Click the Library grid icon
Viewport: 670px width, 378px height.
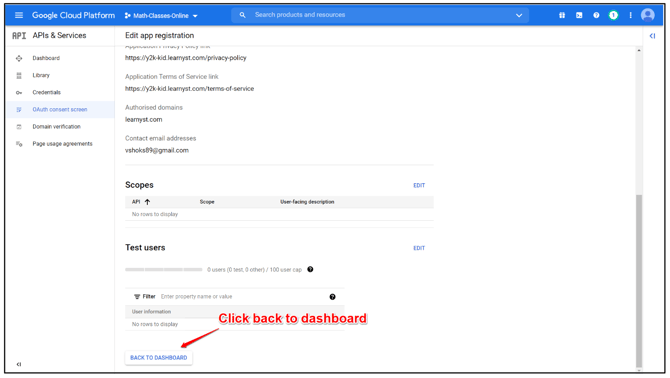[19, 75]
